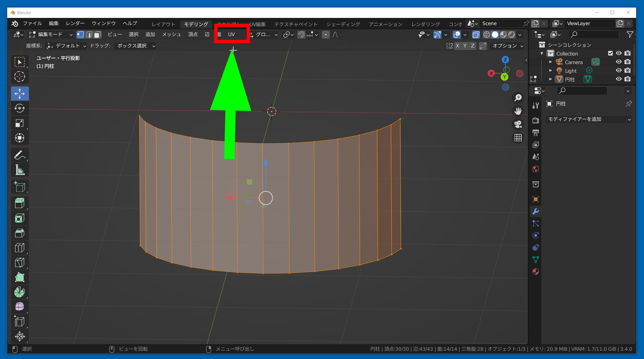Viewport: 644px width, 359px height.
Task: Select the 3D Cursor tool
Action: click(x=20, y=76)
